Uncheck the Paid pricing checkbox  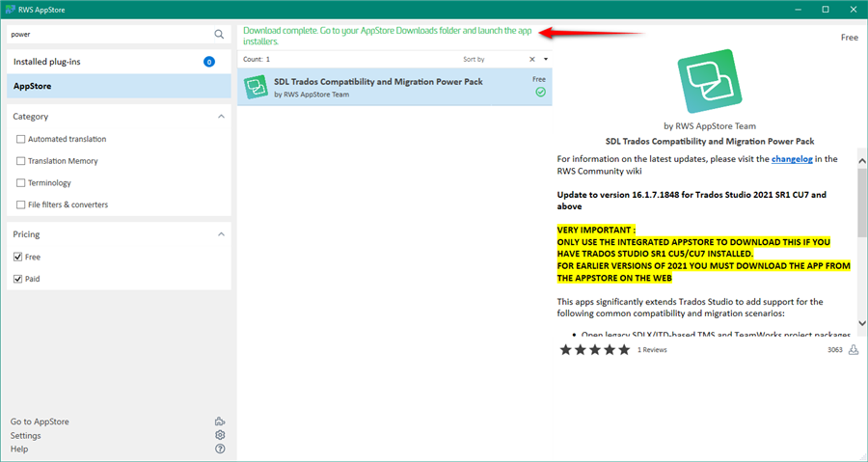click(17, 279)
